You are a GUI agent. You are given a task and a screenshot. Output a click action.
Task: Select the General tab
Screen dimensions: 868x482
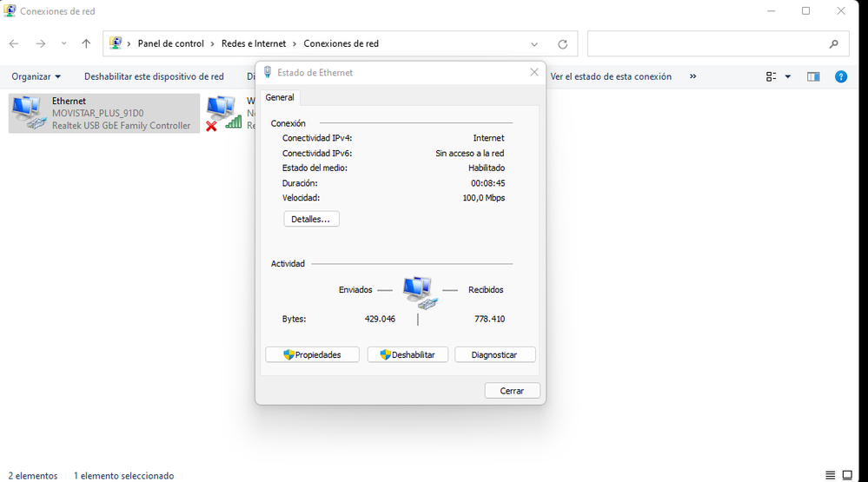coord(280,97)
